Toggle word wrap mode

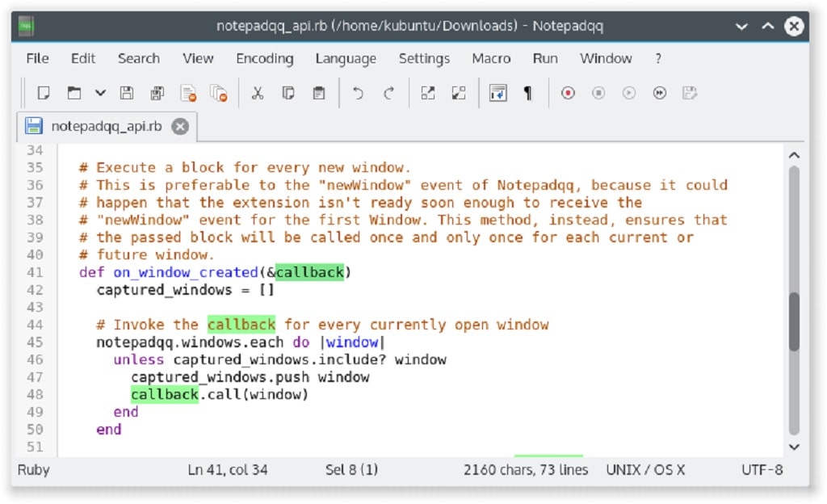pyautogui.click(x=498, y=93)
